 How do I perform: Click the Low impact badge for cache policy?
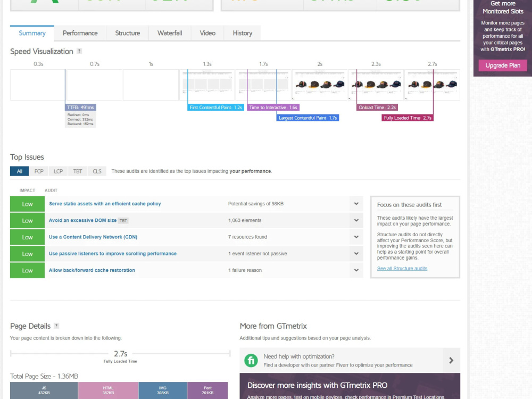(28, 204)
